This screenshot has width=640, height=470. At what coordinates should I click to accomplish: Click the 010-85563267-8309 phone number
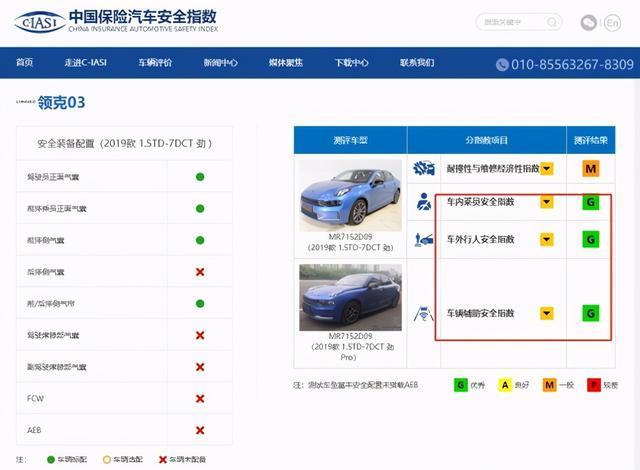[x=572, y=64]
